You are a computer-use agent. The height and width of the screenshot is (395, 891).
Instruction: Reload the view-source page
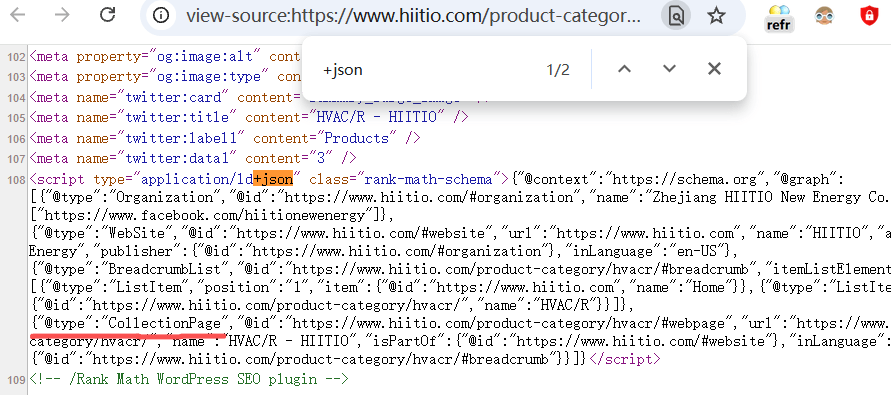point(107,15)
